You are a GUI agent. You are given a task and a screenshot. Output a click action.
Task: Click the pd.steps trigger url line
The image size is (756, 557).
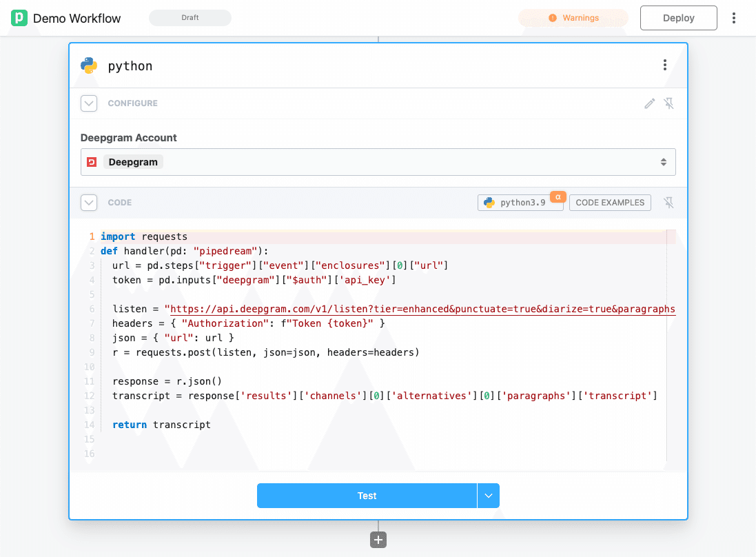(x=280, y=265)
